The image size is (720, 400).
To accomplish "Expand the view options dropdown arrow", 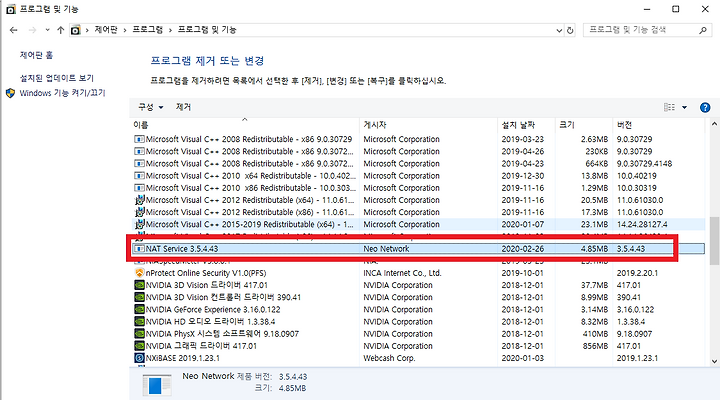I will click(684, 107).
